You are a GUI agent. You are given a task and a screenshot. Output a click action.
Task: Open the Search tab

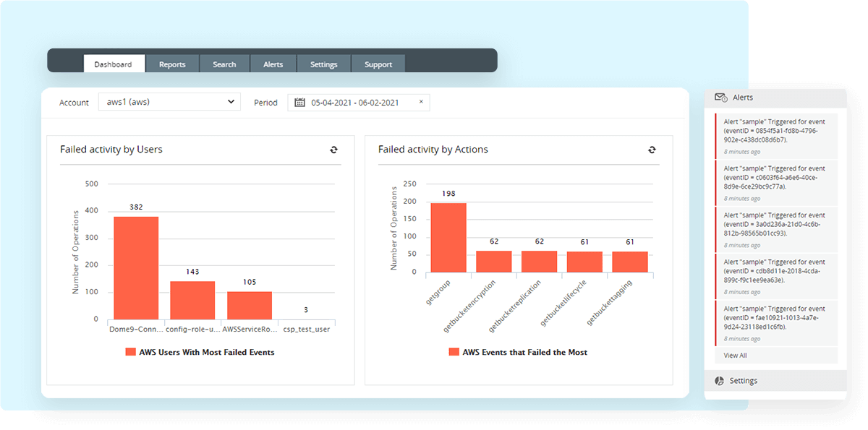[224, 64]
